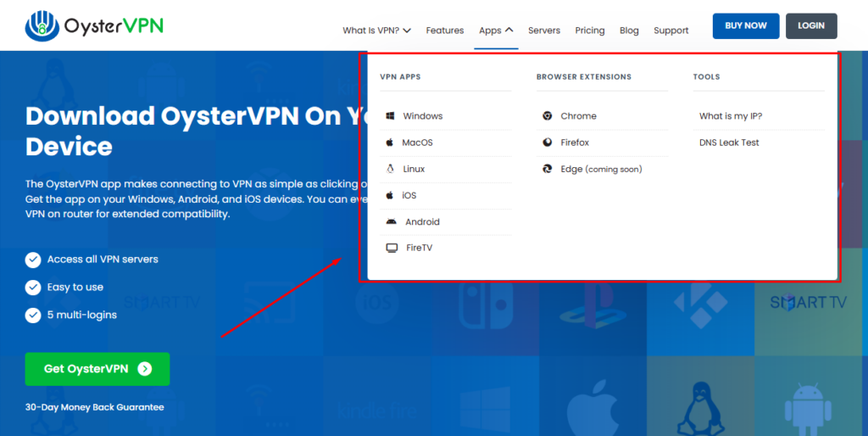Click the OysterVPN wordmark text in the header
Image resolution: width=868 pixels, height=436 pixels.
(114, 25)
